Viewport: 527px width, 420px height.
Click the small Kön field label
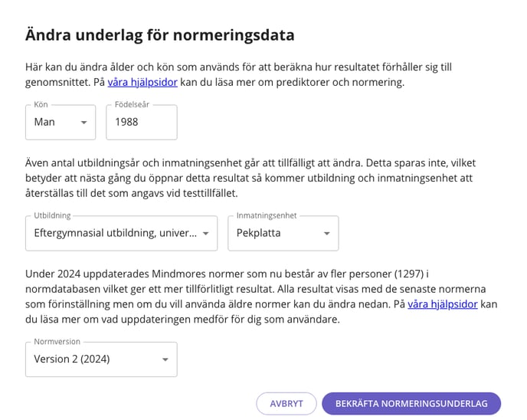click(41, 105)
